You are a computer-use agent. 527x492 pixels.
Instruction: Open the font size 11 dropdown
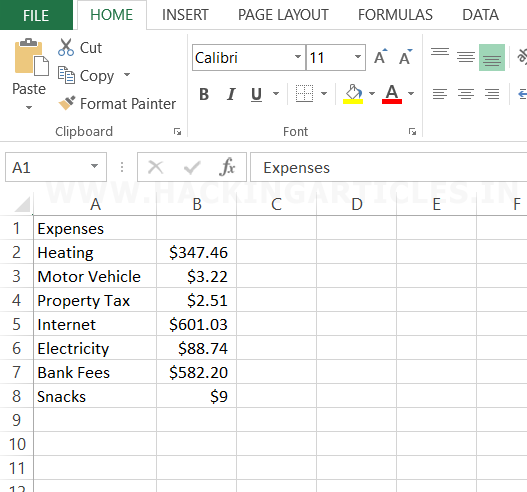(x=358, y=57)
